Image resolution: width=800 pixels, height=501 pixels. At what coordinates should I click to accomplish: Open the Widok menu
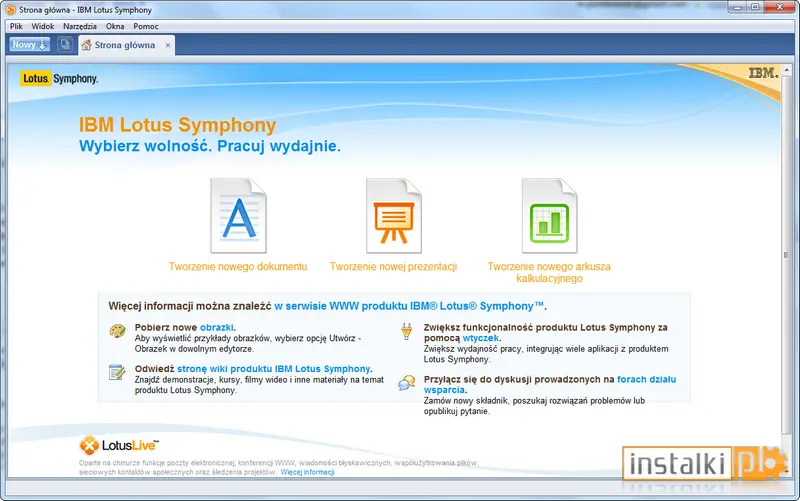pos(43,26)
